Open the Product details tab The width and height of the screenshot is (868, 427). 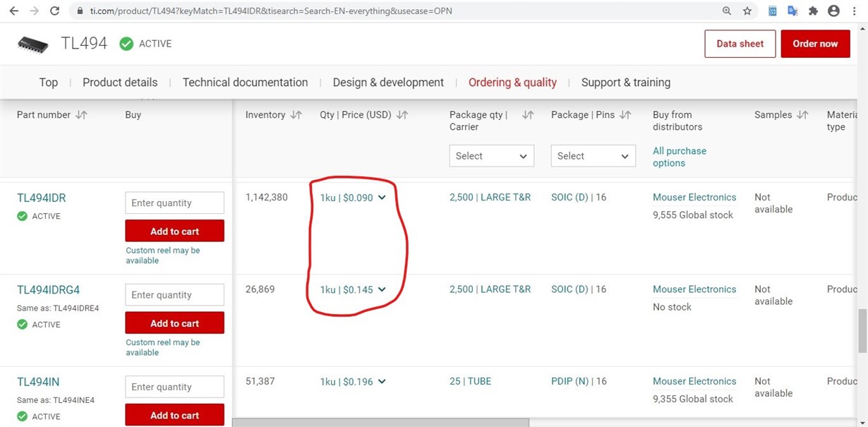click(120, 83)
